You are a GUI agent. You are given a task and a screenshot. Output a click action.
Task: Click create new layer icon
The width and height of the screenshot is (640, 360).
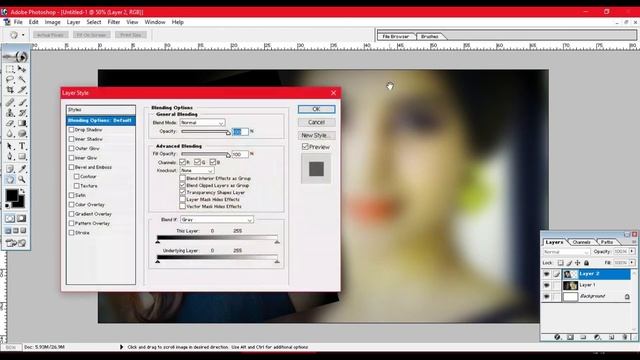click(x=611, y=337)
